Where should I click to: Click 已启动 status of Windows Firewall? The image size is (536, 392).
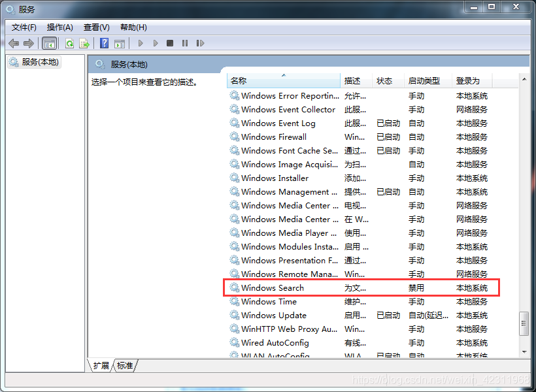pos(388,137)
